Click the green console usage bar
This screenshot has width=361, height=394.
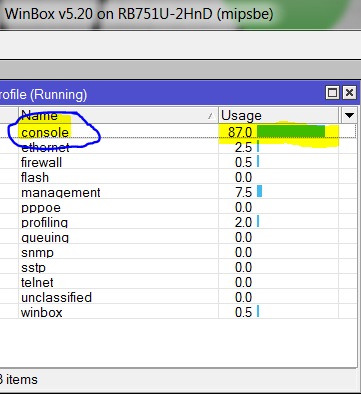pos(291,131)
